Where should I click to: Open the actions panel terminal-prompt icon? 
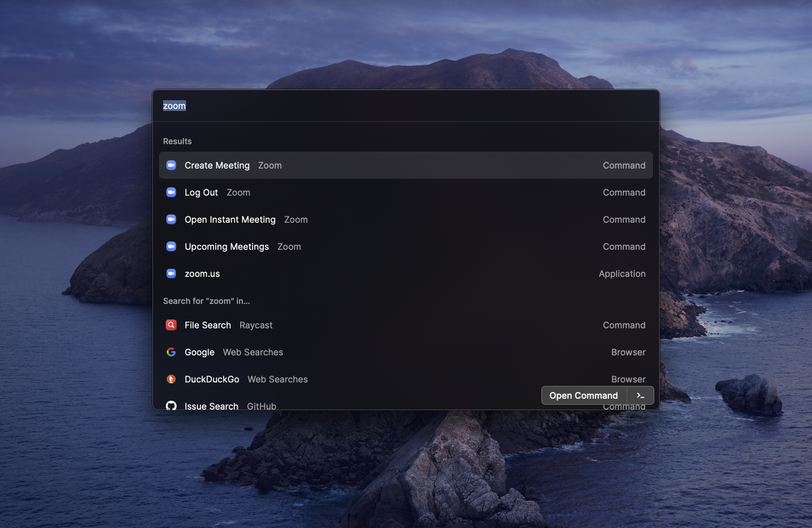(x=640, y=395)
